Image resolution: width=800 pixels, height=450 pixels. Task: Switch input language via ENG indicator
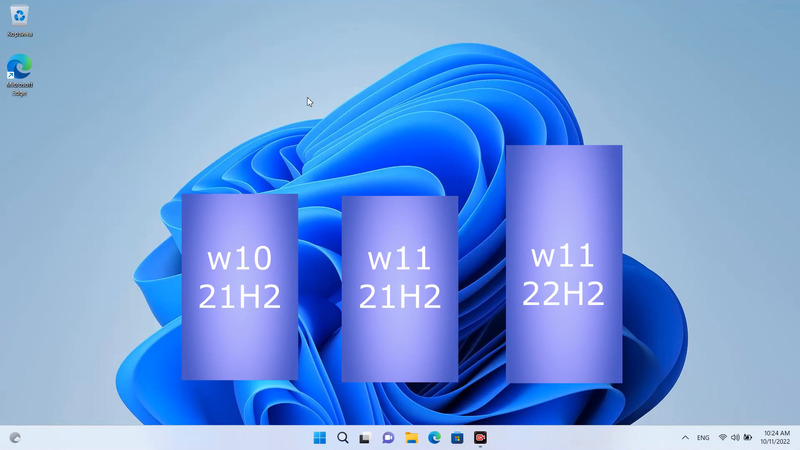pos(703,438)
